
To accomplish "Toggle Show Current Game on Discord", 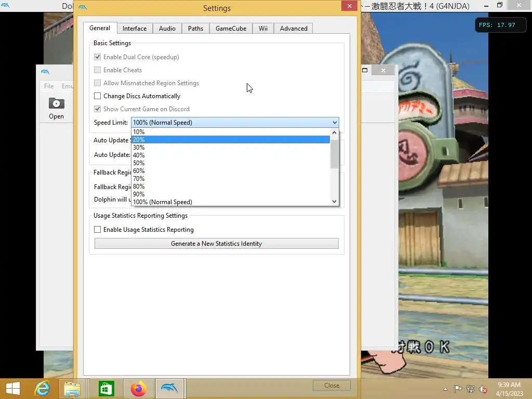I will pos(97,109).
